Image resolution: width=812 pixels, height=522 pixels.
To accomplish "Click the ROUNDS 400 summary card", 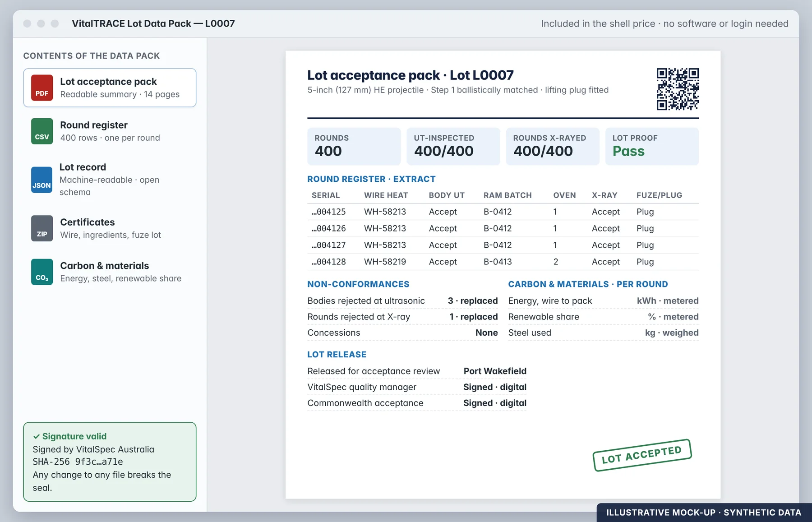I will click(x=354, y=146).
